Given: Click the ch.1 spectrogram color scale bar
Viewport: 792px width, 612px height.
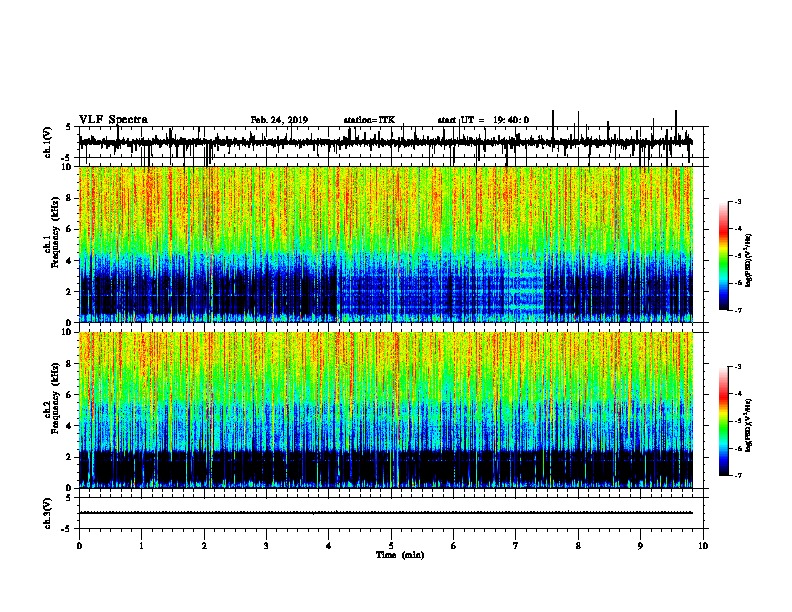Looking at the screenshot, I should coord(723,256).
